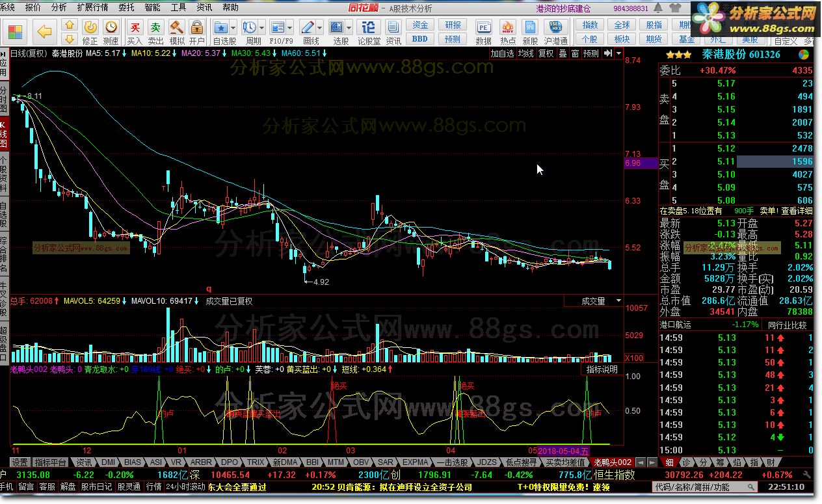
Task: Toggle 复权 price adjustment
Action: pyautogui.click(x=546, y=53)
